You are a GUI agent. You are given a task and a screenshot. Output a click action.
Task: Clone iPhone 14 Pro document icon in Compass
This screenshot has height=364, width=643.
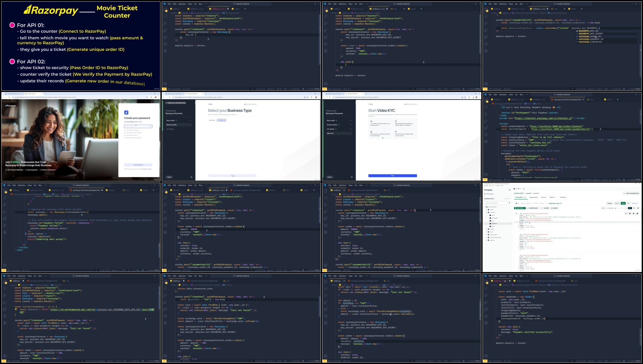click(634, 213)
